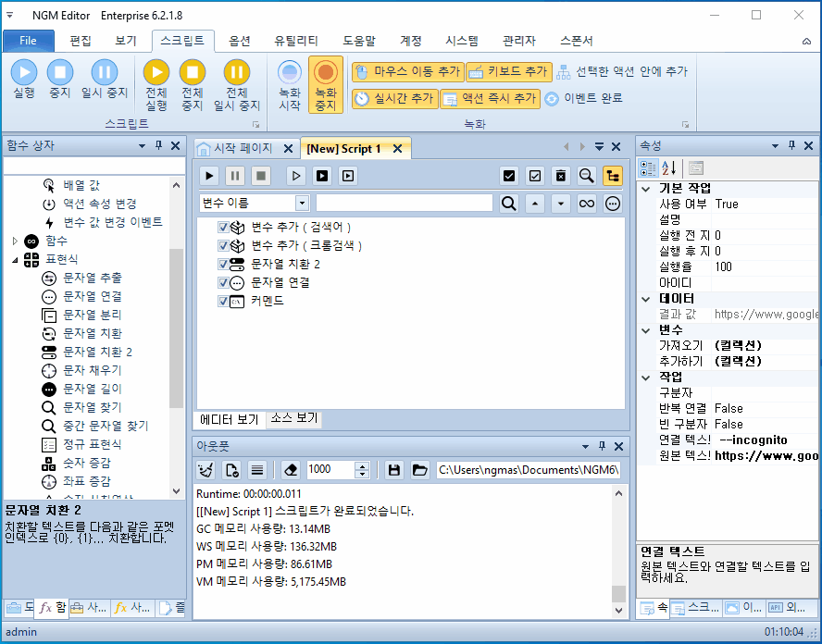Toggle 실시간 추가 option
The height and width of the screenshot is (644, 822).
[394, 98]
